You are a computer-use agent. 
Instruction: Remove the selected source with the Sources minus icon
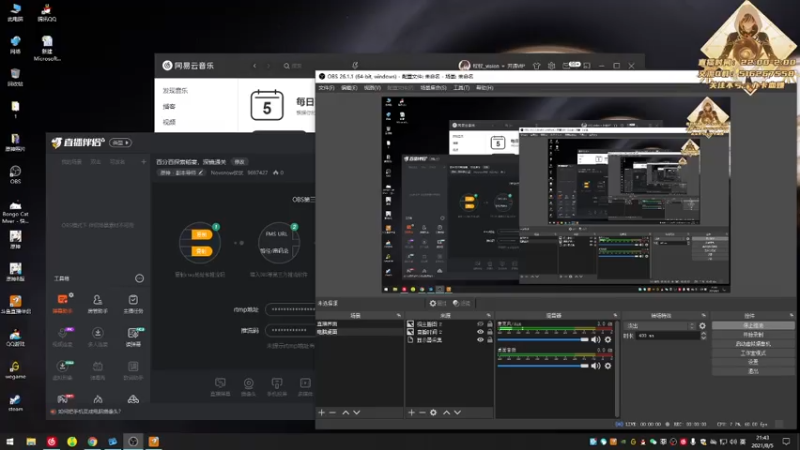[x=422, y=412]
